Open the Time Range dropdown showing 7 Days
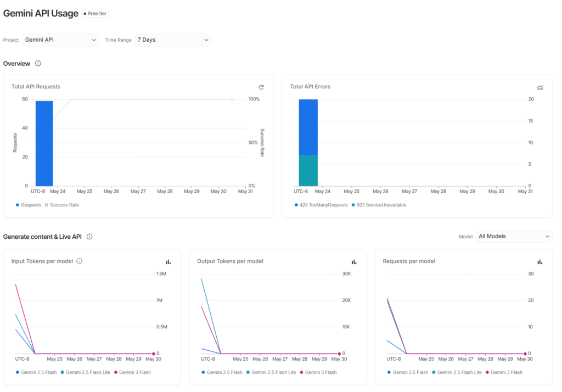Screen dimensions: 562x392 [173, 40]
